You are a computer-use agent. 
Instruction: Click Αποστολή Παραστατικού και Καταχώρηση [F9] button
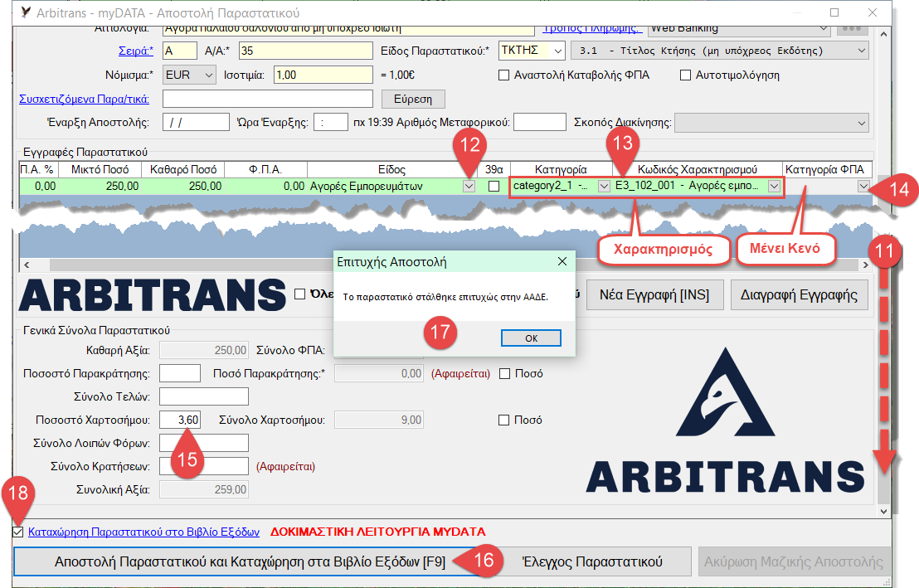[250, 561]
